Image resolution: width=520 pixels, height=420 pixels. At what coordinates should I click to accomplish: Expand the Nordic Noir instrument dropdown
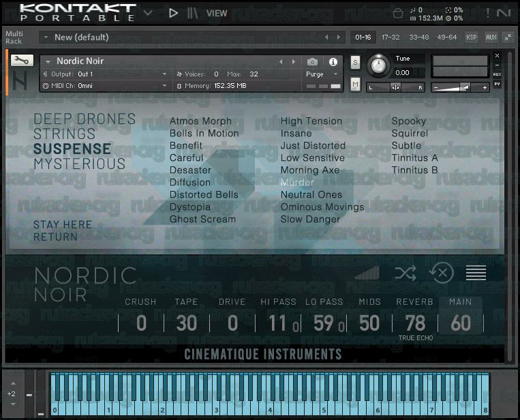coord(48,61)
